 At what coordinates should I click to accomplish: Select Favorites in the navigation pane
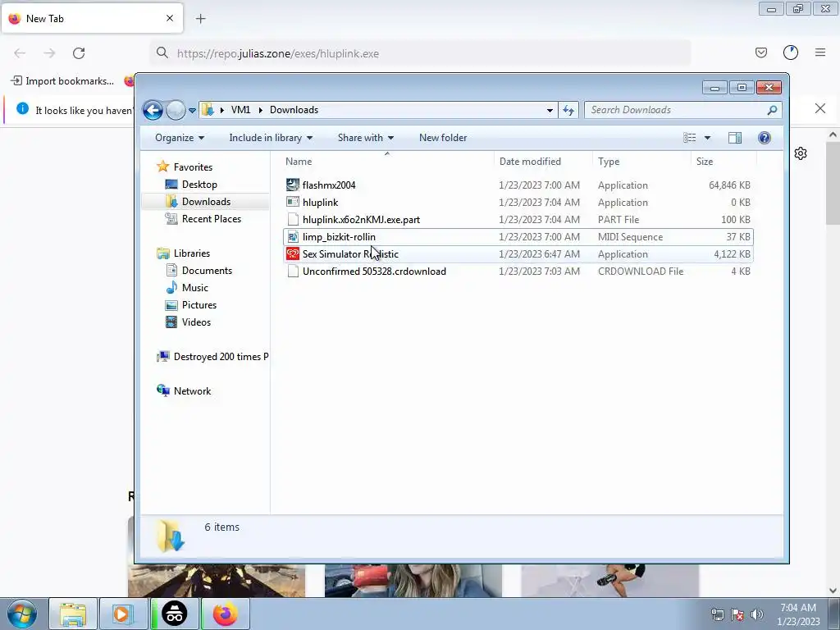pyautogui.click(x=193, y=167)
